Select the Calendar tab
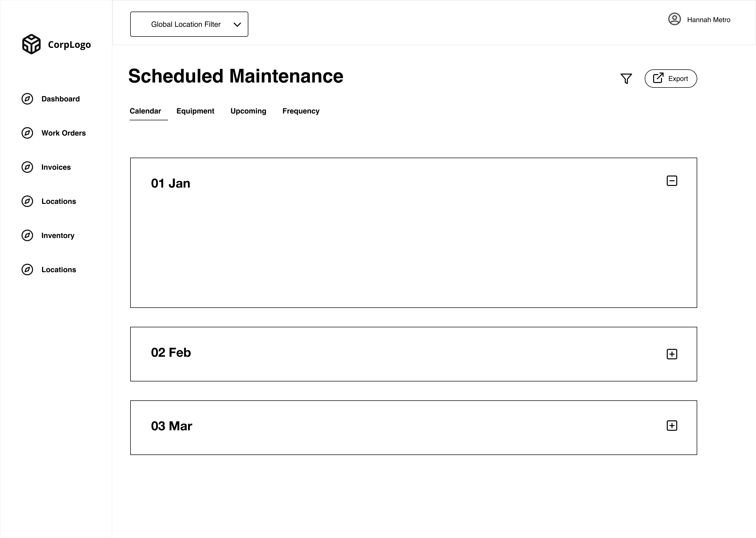The width and height of the screenshot is (756, 538). tap(145, 111)
